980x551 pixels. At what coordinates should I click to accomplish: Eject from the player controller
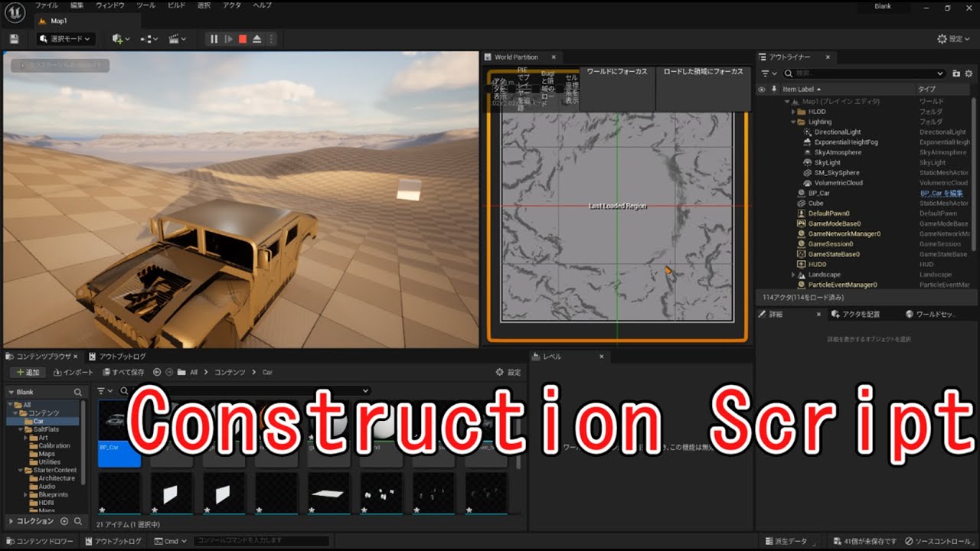tap(256, 38)
